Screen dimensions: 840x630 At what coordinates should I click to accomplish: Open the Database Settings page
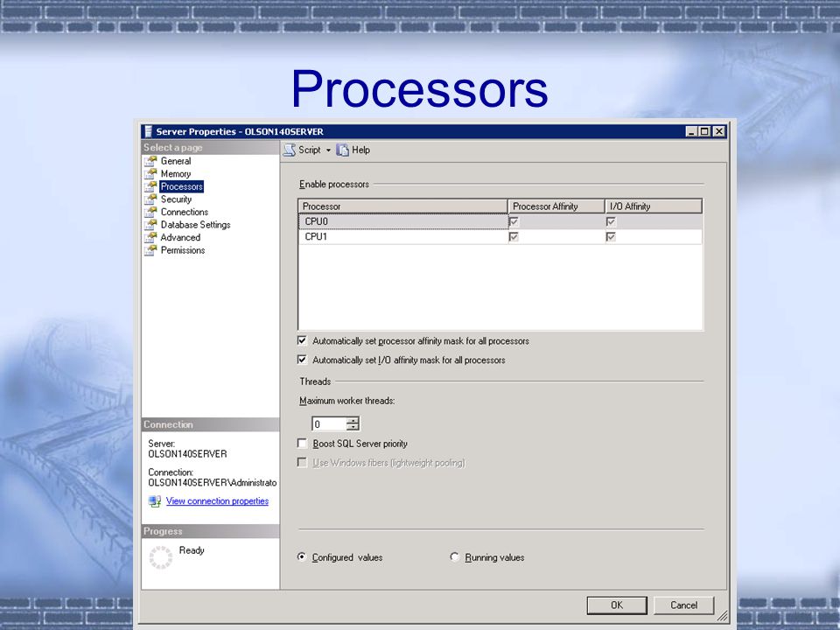195,225
